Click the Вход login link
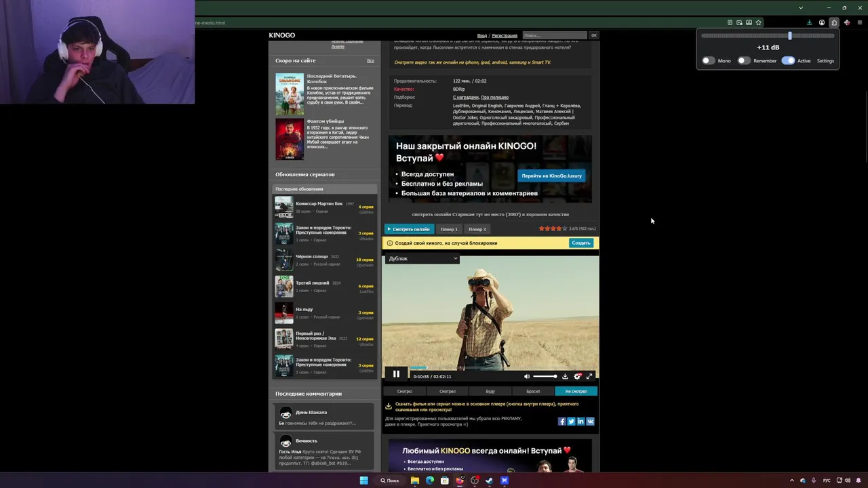This screenshot has width=868, height=488. tap(482, 35)
